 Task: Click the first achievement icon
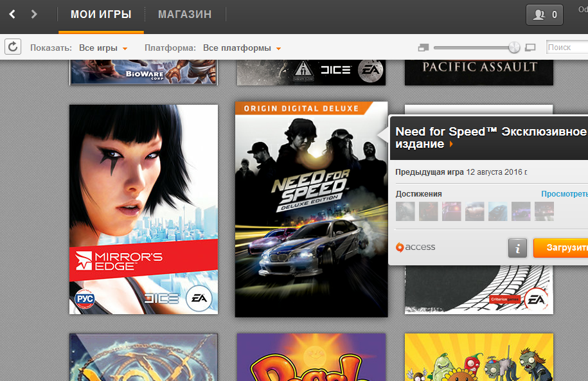(405, 211)
